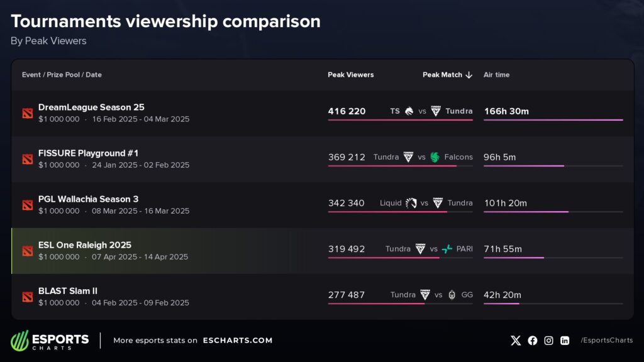Click PARI team logo in ESL One row
Image resolution: width=644 pixels, height=362 pixels.
[447, 249]
